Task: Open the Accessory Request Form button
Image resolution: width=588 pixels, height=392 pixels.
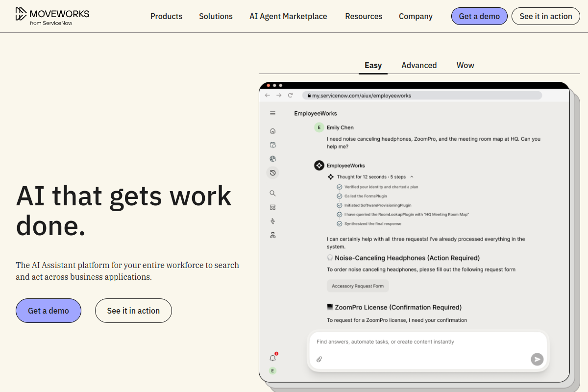Action: (x=358, y=286)
